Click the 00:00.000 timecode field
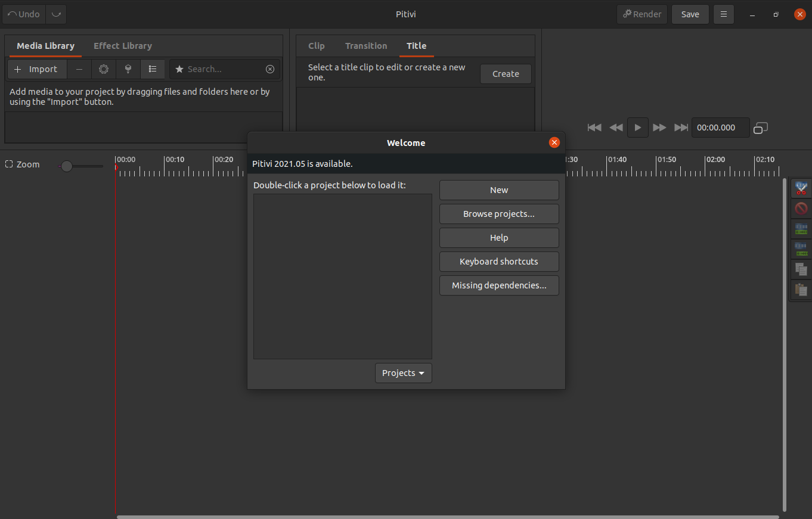Image resolution: width=812 pixels, height=519 pixels. click(x=720, y=128)
